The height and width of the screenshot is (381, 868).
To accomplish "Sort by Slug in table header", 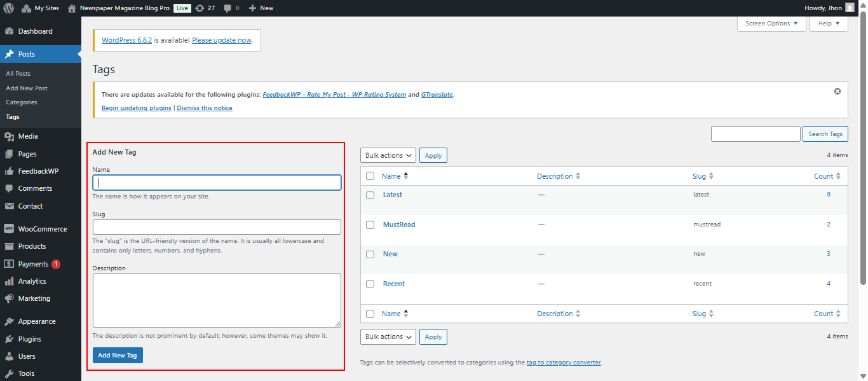I will (x=703, y=176).
